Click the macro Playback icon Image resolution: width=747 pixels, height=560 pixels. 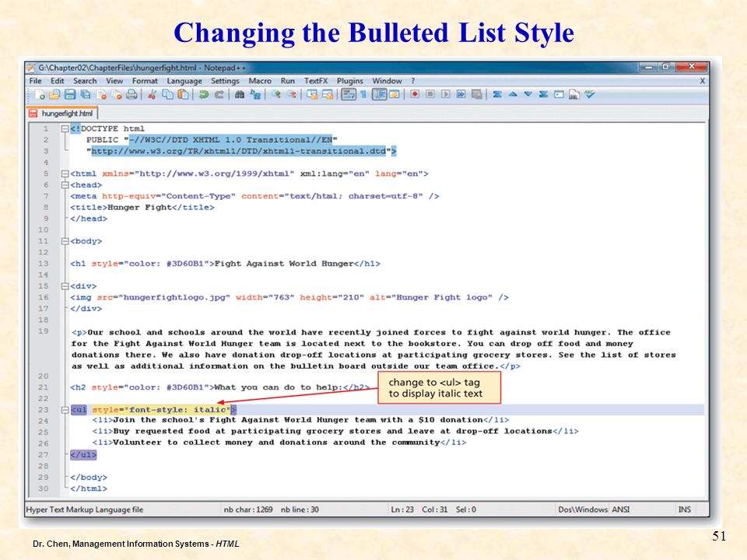[445, 94]
